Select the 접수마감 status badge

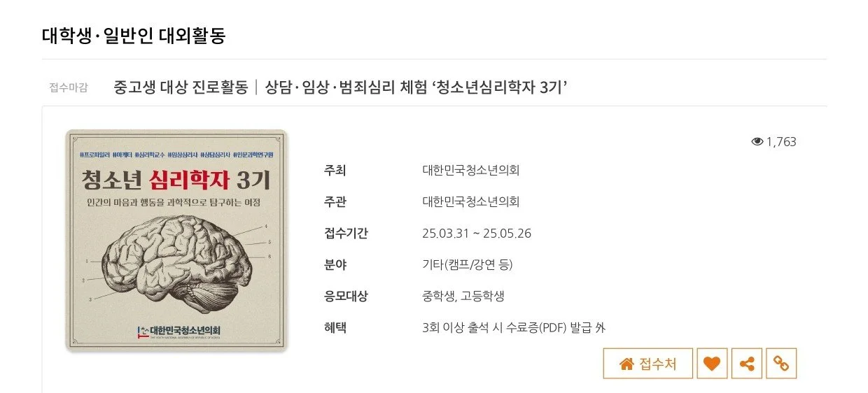[x=69, y=88]
